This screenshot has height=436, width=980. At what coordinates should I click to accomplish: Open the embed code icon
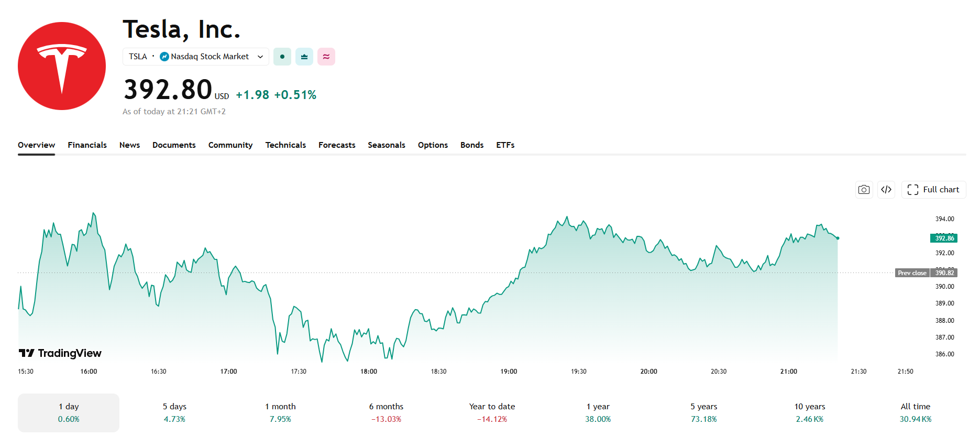coord(886,190)
